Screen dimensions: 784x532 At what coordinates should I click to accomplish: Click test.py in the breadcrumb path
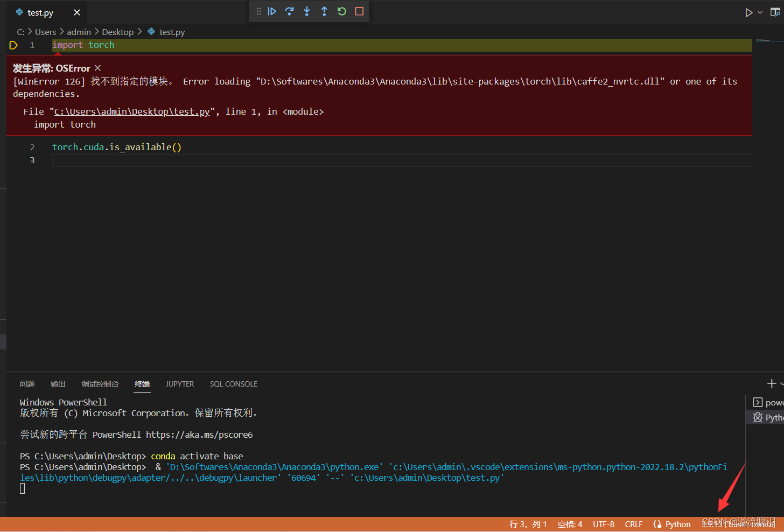click(x=172, y=32)
